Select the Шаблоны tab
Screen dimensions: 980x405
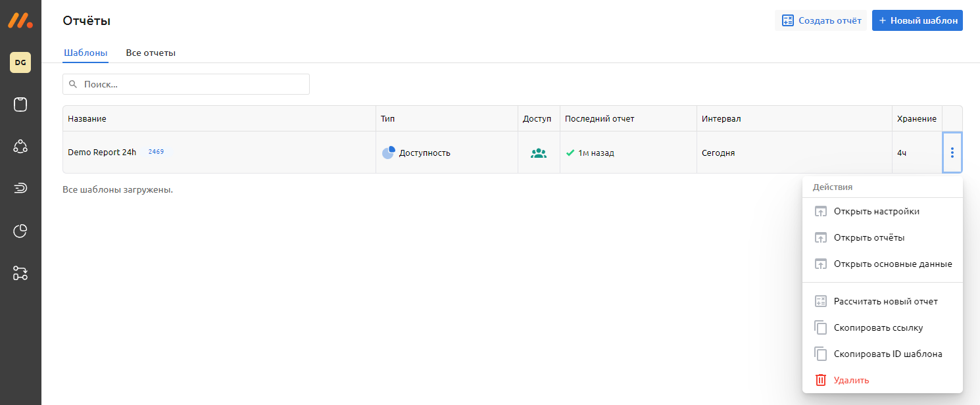[86, 53]
